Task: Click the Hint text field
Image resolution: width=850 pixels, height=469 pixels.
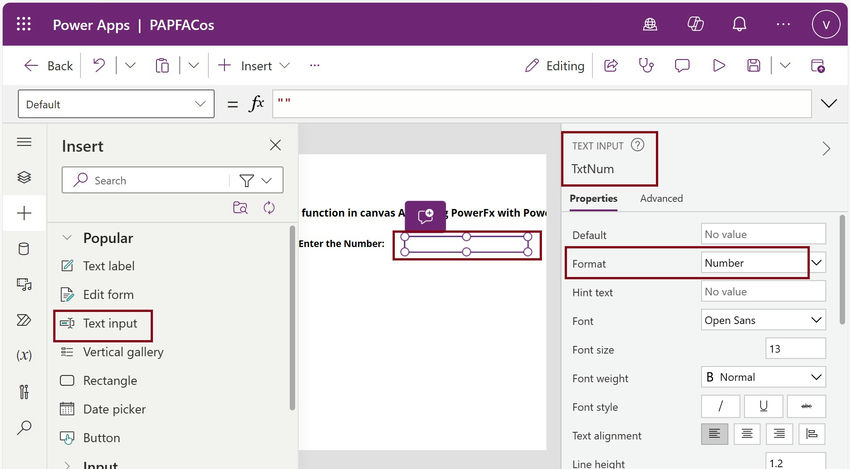Action: pyautogui.click(x=763, y=292)
